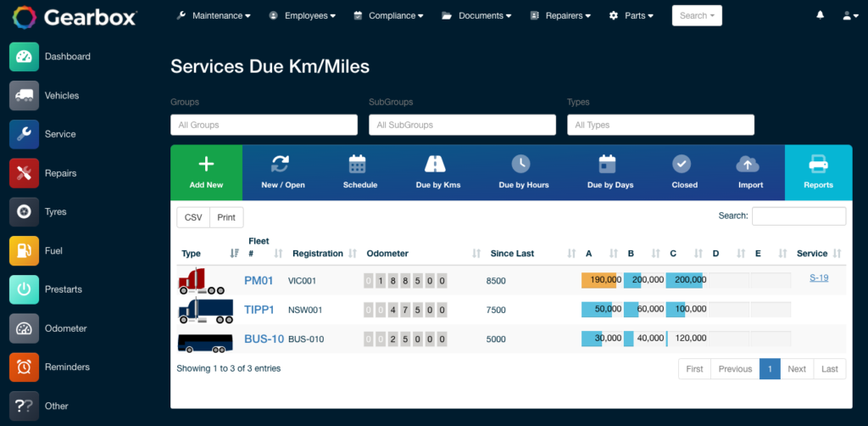Click the Vehicles truck icon

pos(25,96)
